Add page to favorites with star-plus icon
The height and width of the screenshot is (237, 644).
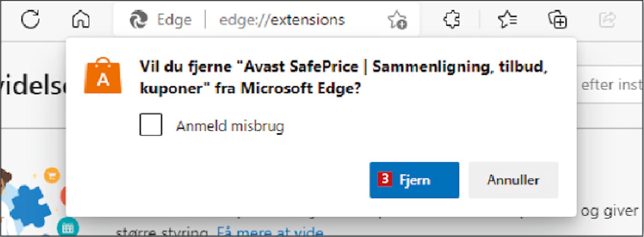coord(397,20)
